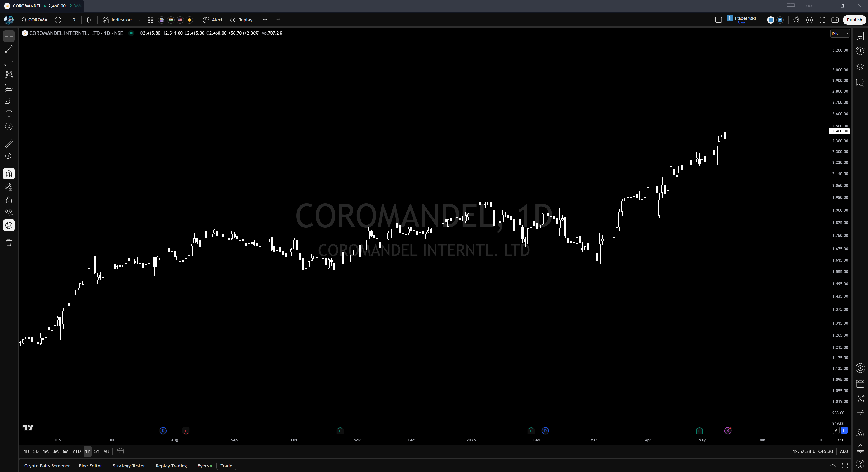Viewport: 868px width, 472px height.
Task: Select the patterns drawing tool
Action: pos(9,75)
